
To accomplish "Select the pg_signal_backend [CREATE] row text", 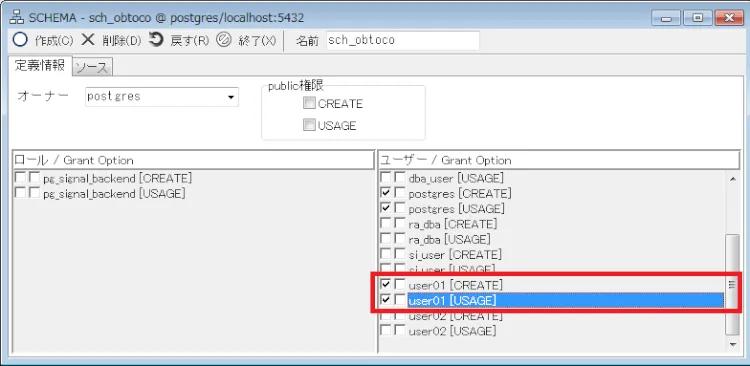I will point(118,178).
